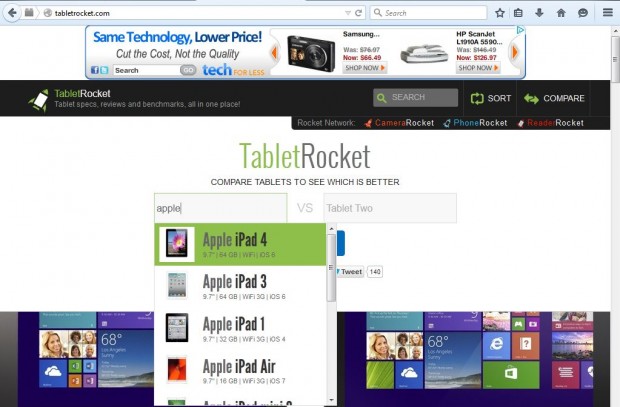Click the Samsung camera Shop Now button
Image resolution: width=620 pixels, height=407 pixels.
click(x=364, y=68)
